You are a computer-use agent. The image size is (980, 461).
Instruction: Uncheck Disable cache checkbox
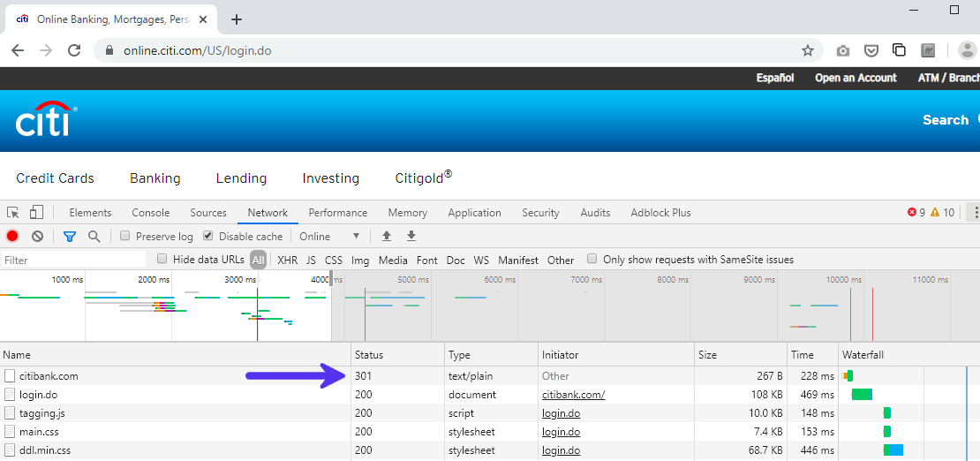pyautogui.click(x=208, y=237)
